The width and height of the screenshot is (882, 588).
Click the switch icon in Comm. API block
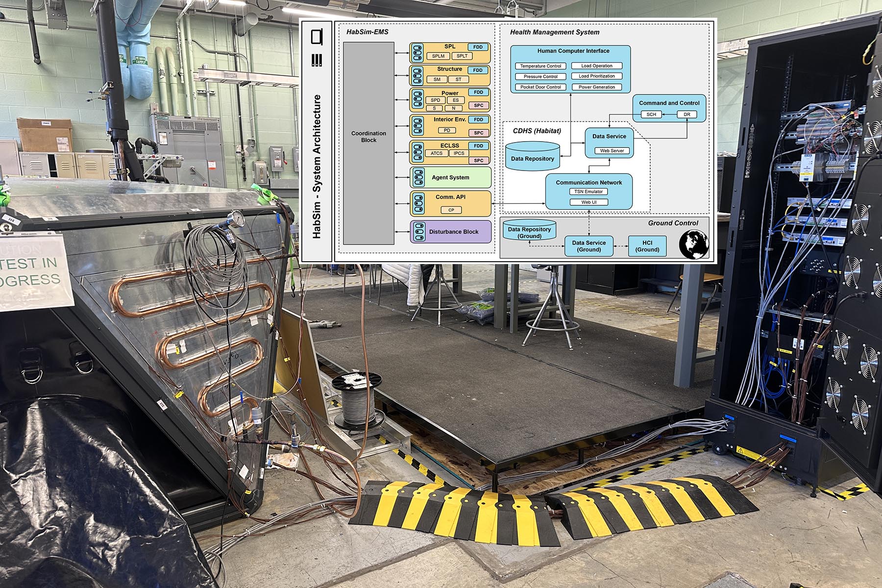tap(418, 204)
